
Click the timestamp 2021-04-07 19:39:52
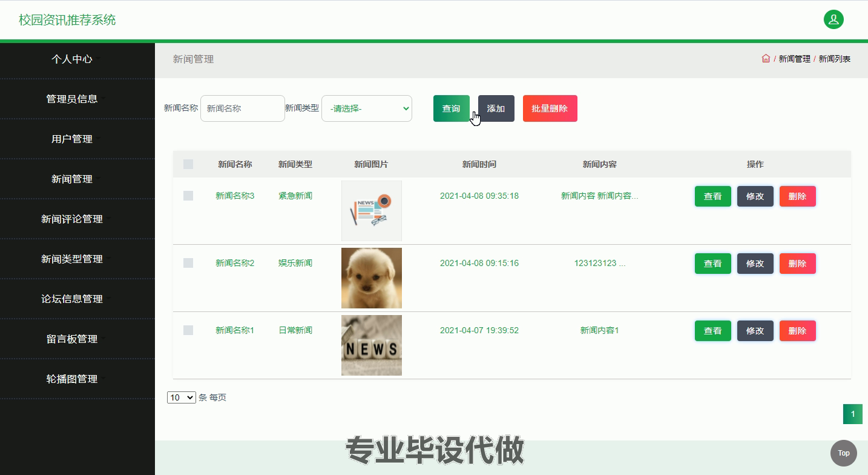coord(479,330)
